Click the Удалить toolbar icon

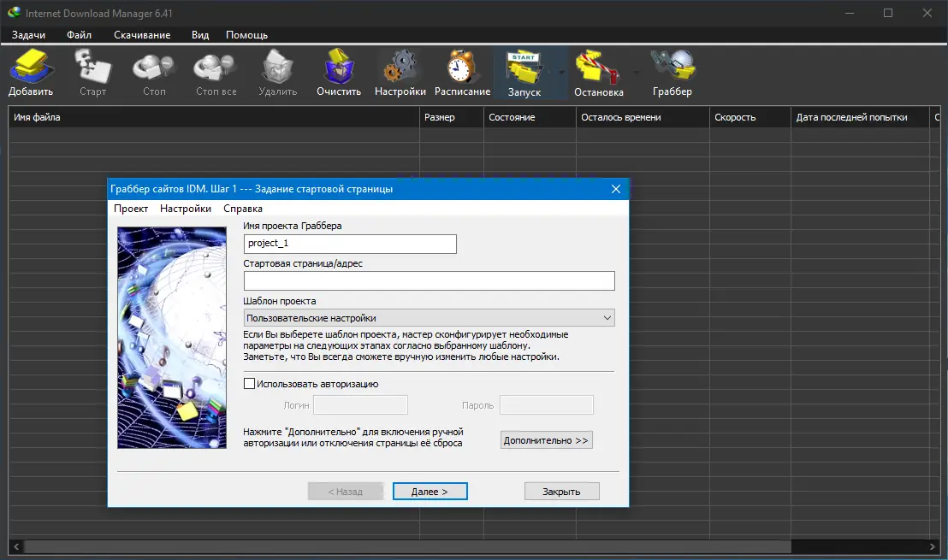point(277,67)
